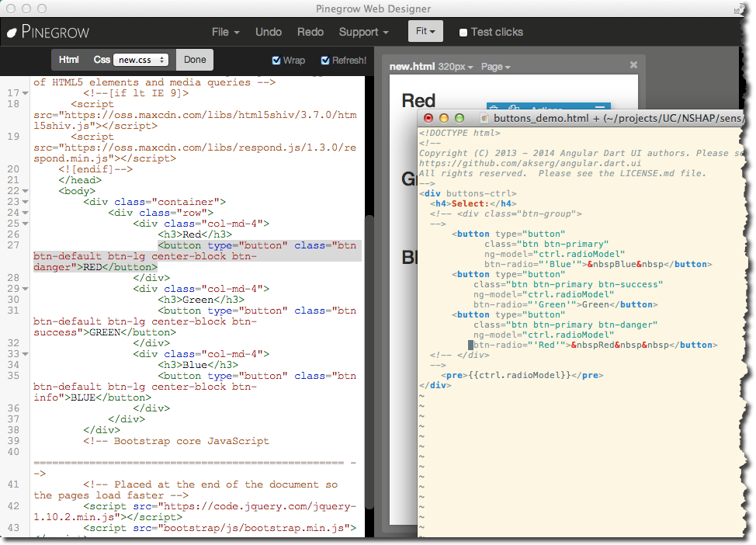
Task: Click the <h3>Blue</h3> code line
Action: tap(198, 365)
